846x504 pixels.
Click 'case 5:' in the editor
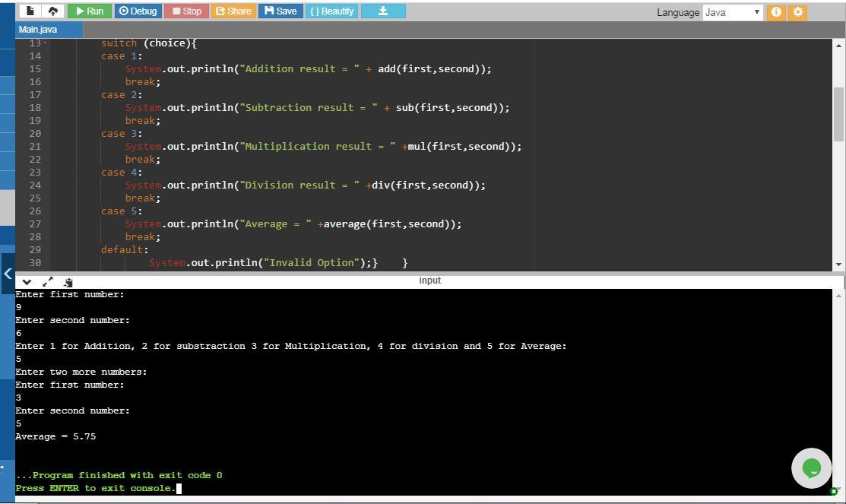click(x=122, y=211)
